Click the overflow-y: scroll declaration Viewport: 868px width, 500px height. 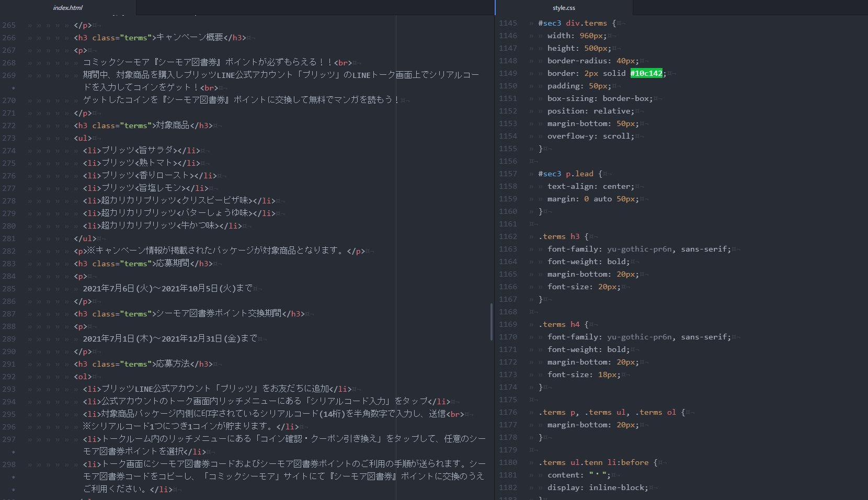coord(591,136)
